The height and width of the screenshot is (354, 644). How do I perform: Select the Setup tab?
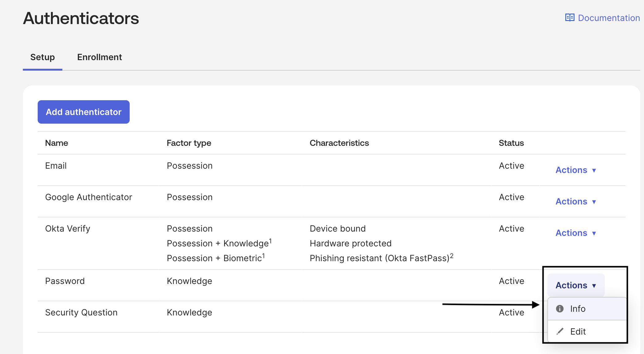click(x=42, y=57)
